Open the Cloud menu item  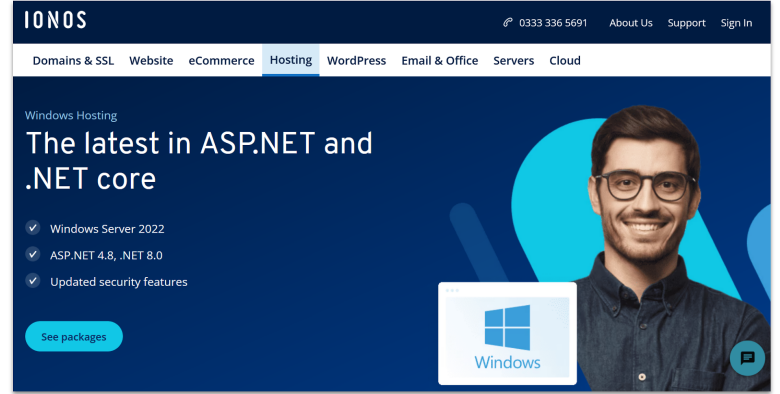click(565, 60)
